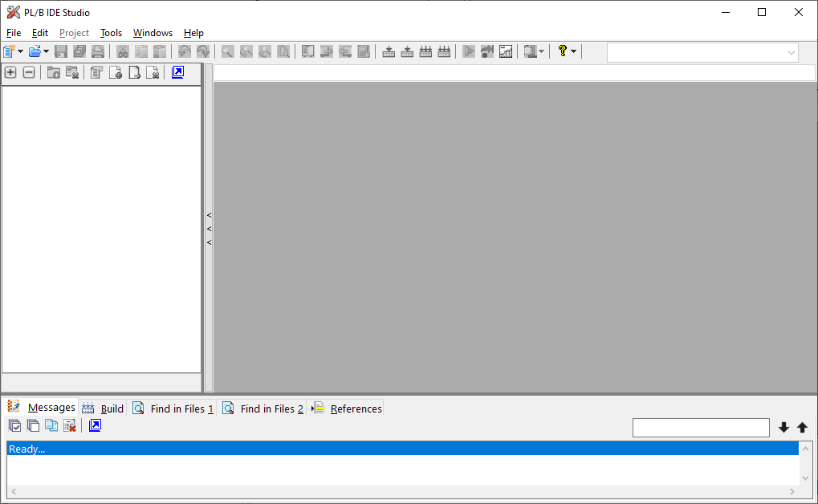Expand the yellow Help question mark dropdown

573,51
